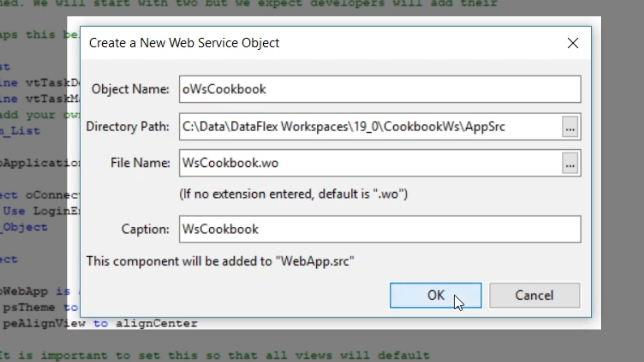Click the top comment line mentioning developers
The image size is (644, 362).
pyautogui.click(x=248, y=4)
